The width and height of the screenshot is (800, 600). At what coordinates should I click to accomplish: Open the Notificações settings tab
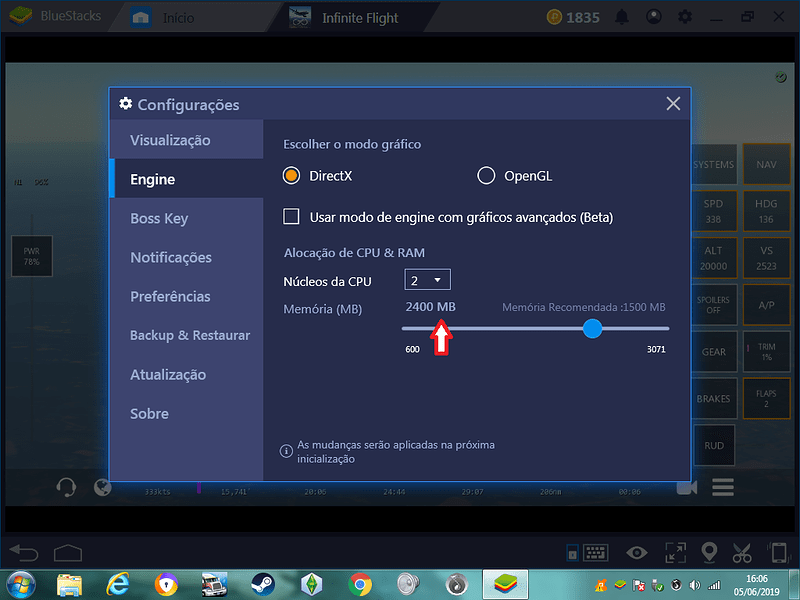(x=186, y=257)
